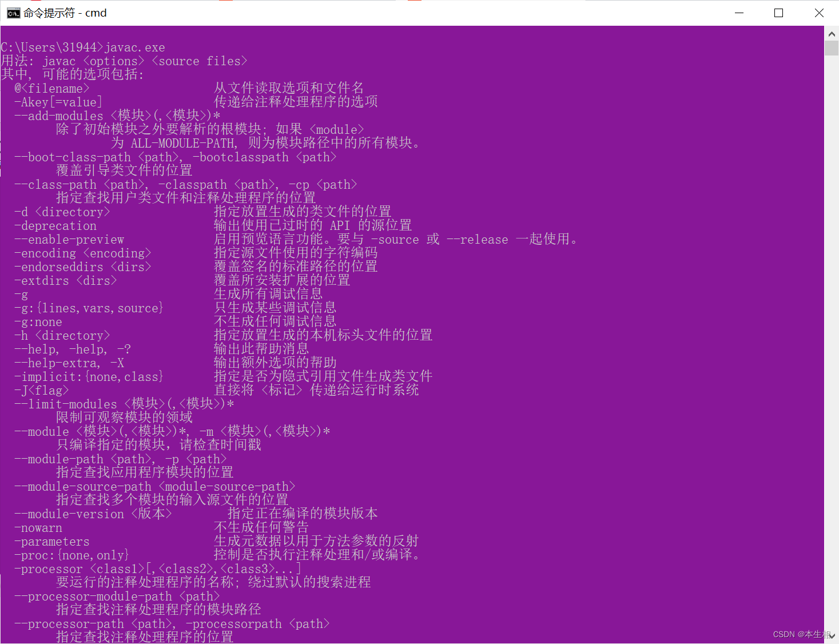Viewport: 839px width, 644px height.
Task: Click the '-implicit:{none,class}' option text
Action: tap(89, 377)
